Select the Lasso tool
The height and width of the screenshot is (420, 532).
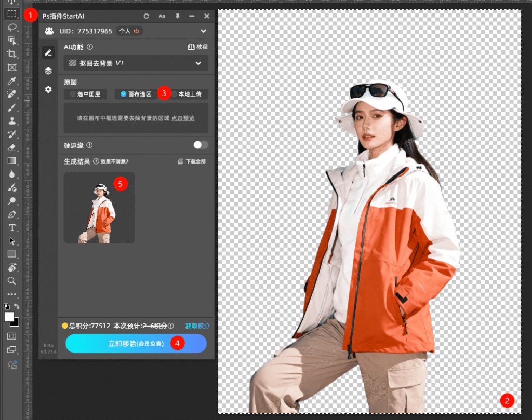point(12,27)
